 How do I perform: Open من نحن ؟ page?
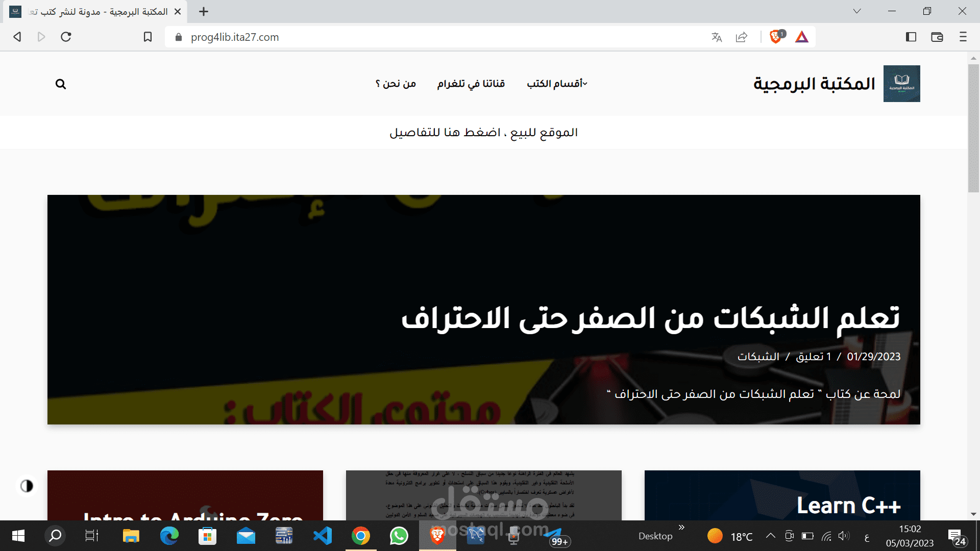pyautogui.click(x=396, y=84)
